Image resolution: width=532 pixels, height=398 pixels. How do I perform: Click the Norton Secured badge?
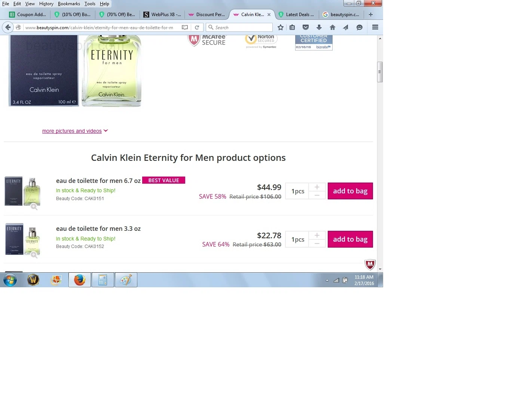261,41
